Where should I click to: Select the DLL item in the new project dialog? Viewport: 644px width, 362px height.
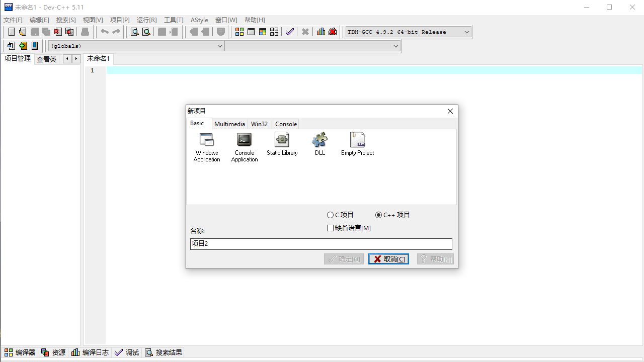click(319, 144)
